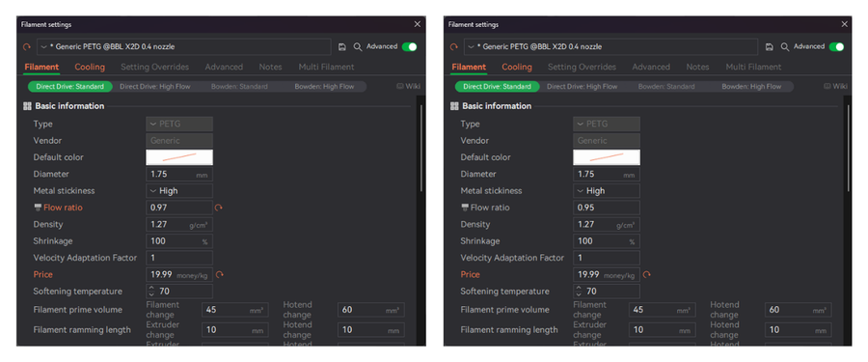Toggle Advanced switch in left window
Screen dimensions: 868x362
(x=409, y=46)
